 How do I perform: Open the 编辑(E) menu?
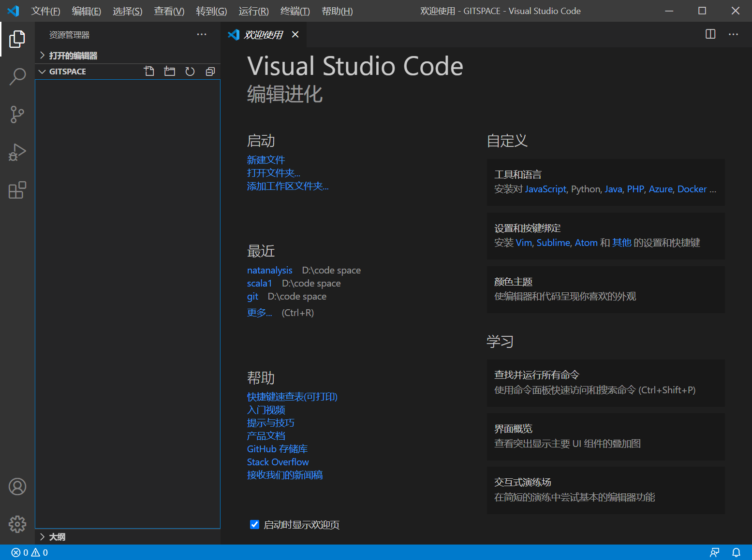87,11
